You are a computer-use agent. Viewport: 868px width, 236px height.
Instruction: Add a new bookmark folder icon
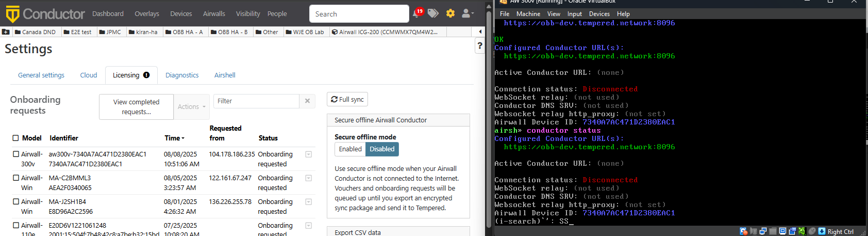(x=6, y=32)
